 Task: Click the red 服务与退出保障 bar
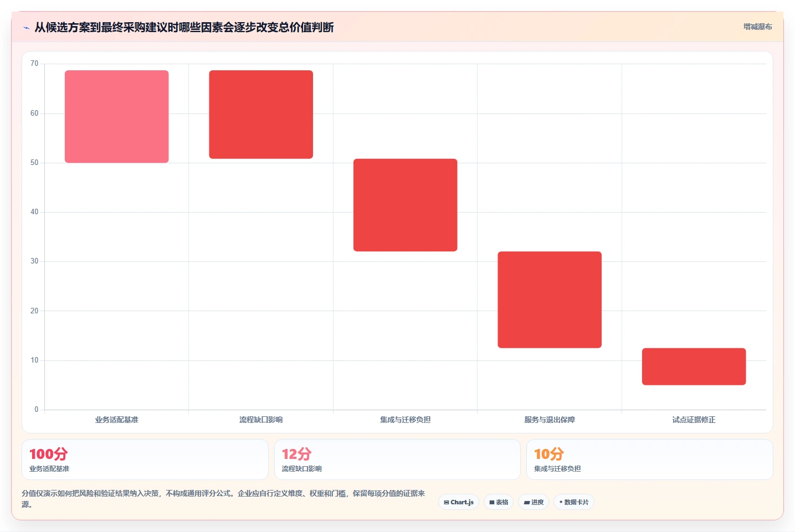coord(550,299)
